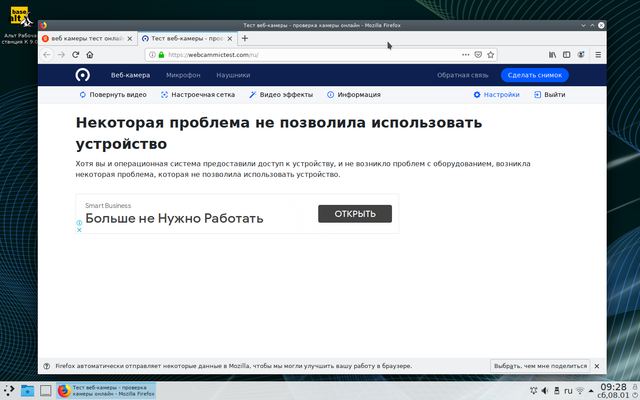The width and height of the screenshot is (640, 400).
Task: Save page to Pocket
Action: pos(478,55)
